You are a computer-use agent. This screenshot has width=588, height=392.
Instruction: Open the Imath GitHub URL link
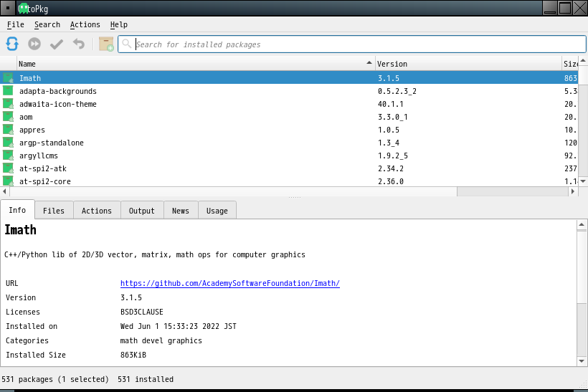(x=230, y=283)
